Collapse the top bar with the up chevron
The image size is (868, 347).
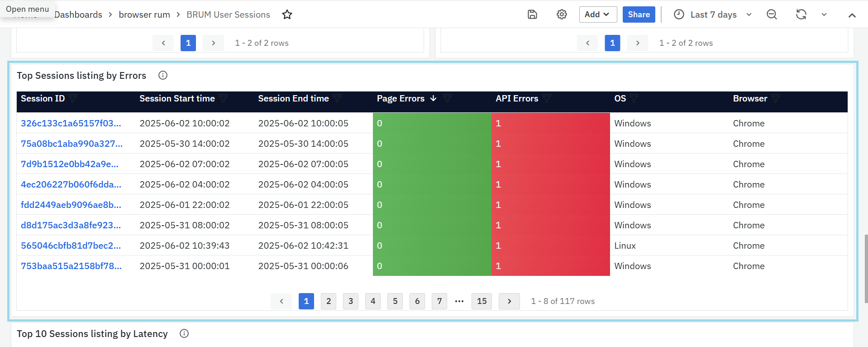coord(852,15)
